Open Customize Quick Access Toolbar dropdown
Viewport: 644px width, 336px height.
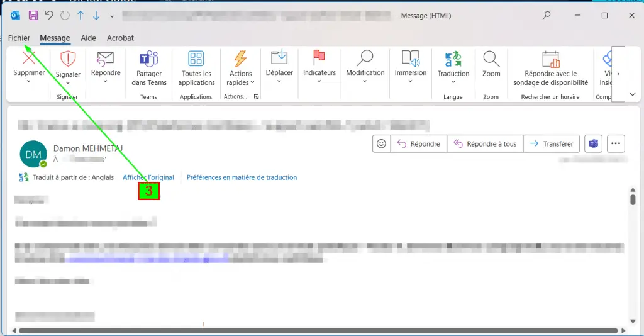click(112, 16)
